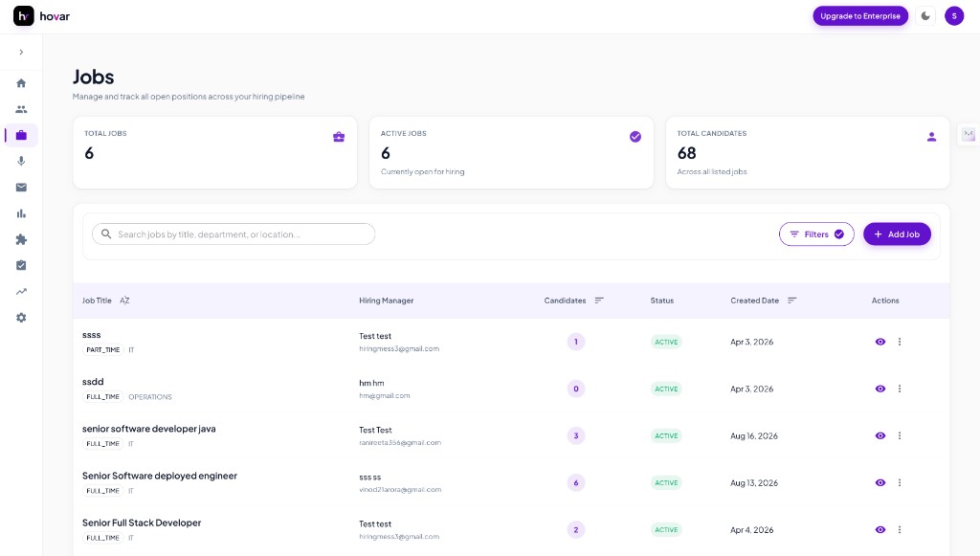The width and height of the screenshot is (980, 556).
Task: Open Senior Software deployed engineer job
Action: tap(160, 476)
